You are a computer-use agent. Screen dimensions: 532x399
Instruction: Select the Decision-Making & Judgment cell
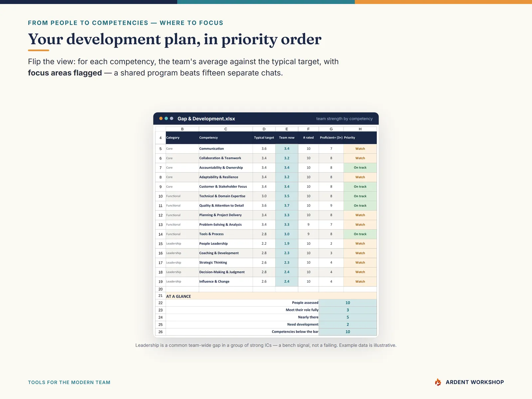pos(226,272)
